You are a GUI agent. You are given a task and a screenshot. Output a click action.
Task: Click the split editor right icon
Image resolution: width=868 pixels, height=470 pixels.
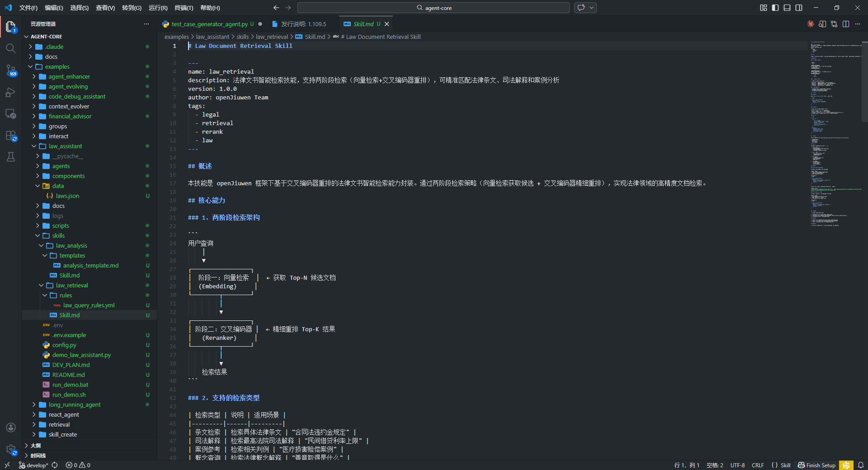(846, 24)
